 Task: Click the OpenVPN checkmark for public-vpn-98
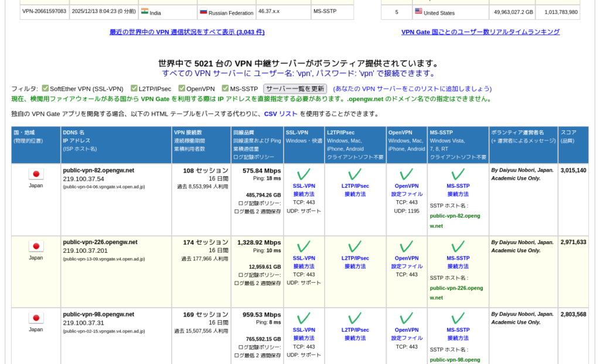[x=406, y=318]
